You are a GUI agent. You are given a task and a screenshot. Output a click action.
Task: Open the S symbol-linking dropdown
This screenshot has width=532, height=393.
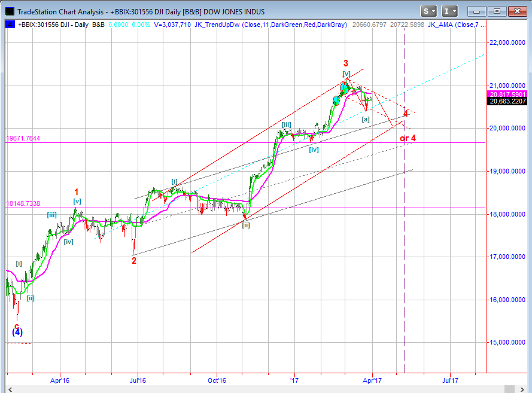click(428, 11)
